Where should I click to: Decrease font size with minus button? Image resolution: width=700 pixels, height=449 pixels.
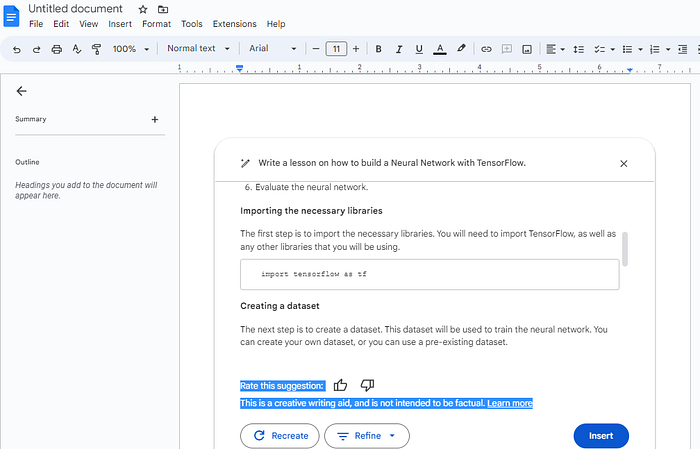316,49
